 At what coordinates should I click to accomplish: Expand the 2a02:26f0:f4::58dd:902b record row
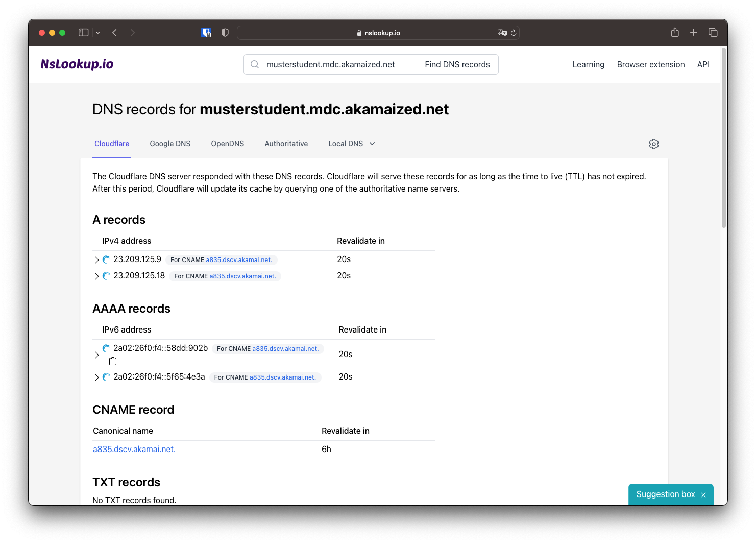point(97,355)
